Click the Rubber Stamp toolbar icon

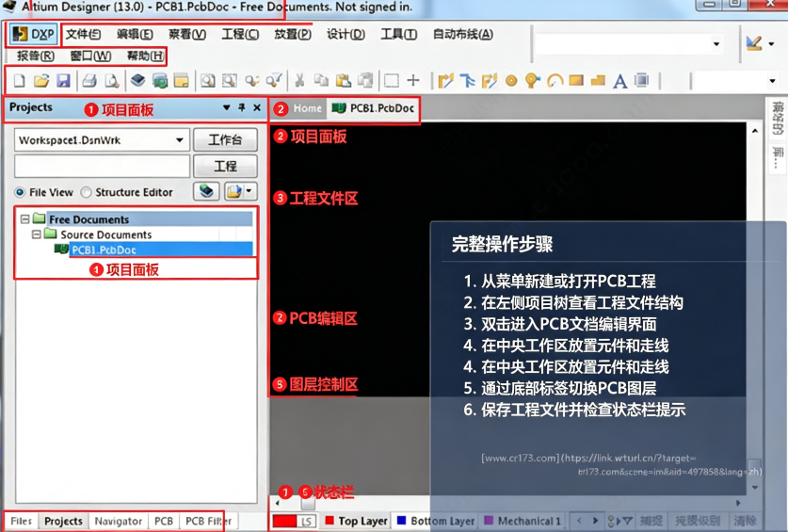tap(365, 80)
